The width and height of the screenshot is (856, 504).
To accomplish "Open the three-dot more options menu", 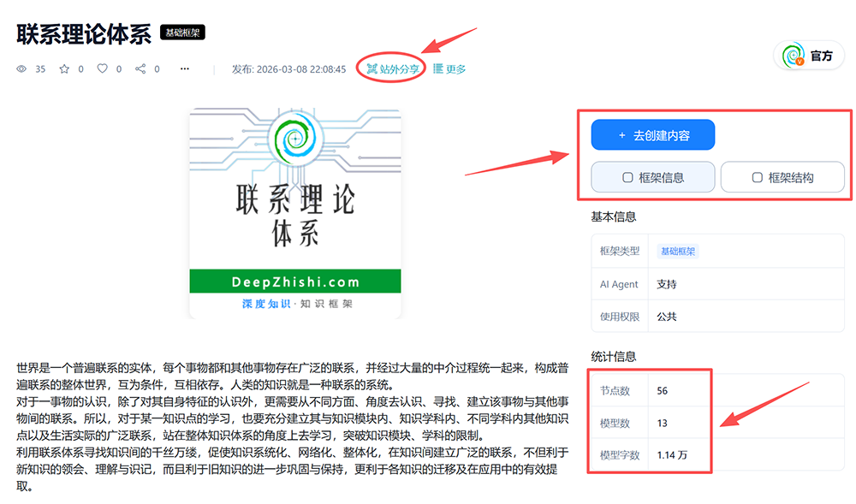I will coord(185,68).
